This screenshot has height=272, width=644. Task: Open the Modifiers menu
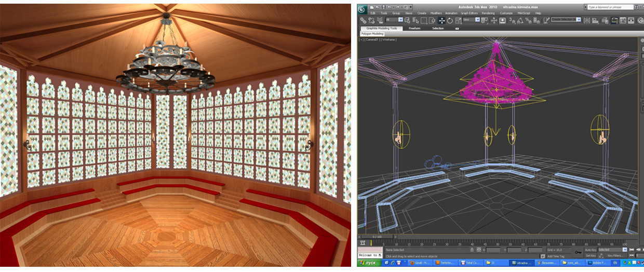(x=436, y=13)
